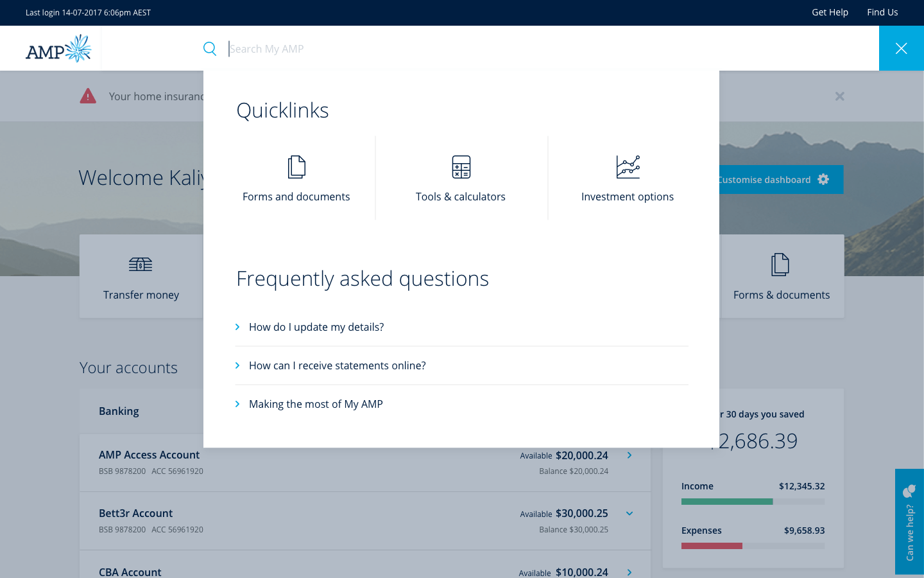This screenshot has width=924, height=578.
Task: Expand the Bett3r Account dropdown chevron
Action: pos(629,514)
